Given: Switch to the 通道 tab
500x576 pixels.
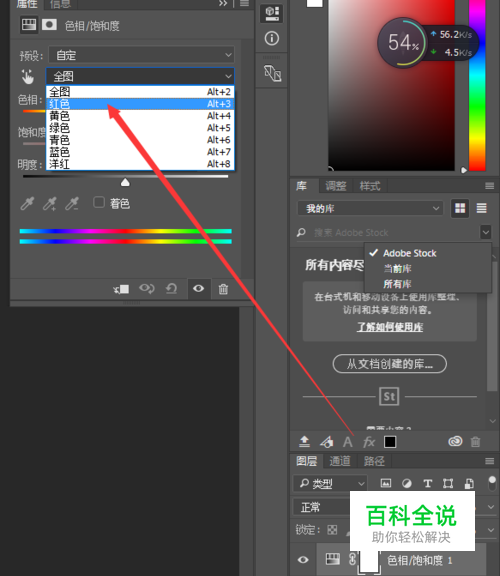Looking at the screenshot, I should click(x=340, y=461).
